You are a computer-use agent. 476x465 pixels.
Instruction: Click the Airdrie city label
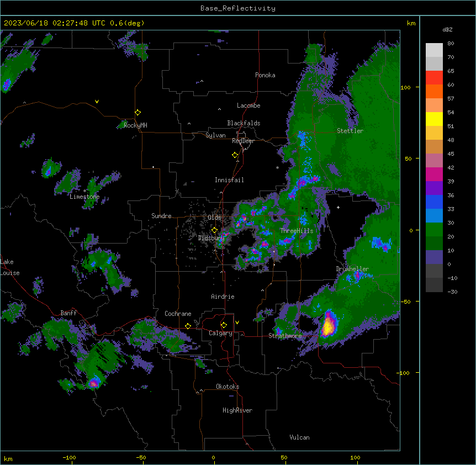point(223,297)
